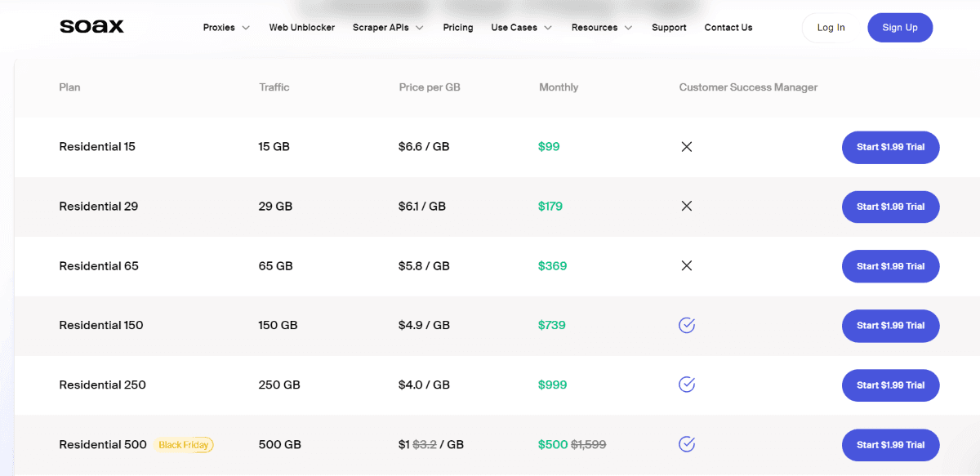Click the $739 monthly price
This screenshot has height=476, width=980.
[x=552, y=325]
